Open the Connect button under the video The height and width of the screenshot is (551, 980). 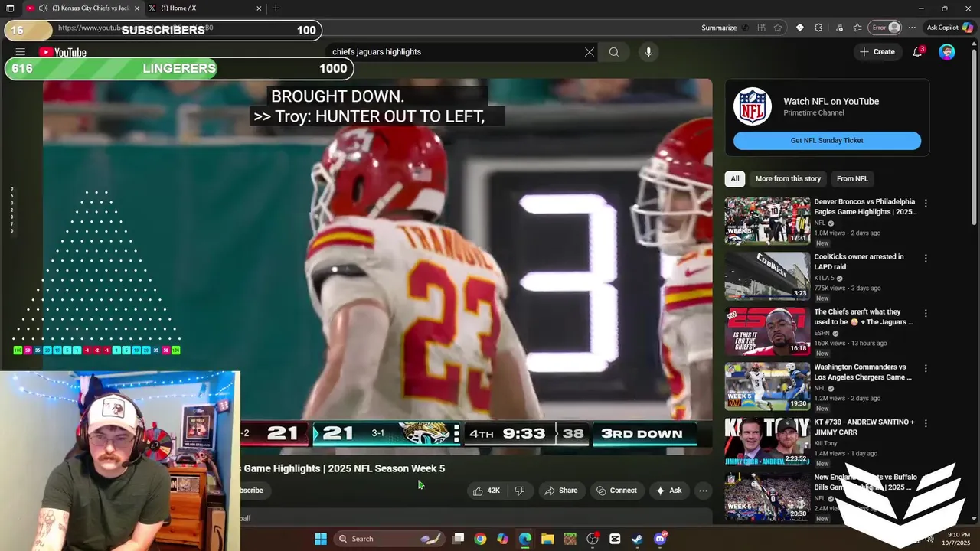[x=616, y=491]
